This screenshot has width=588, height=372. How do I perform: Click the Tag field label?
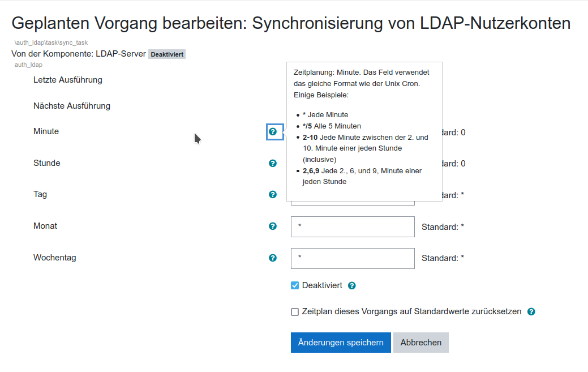click(40, 194)
